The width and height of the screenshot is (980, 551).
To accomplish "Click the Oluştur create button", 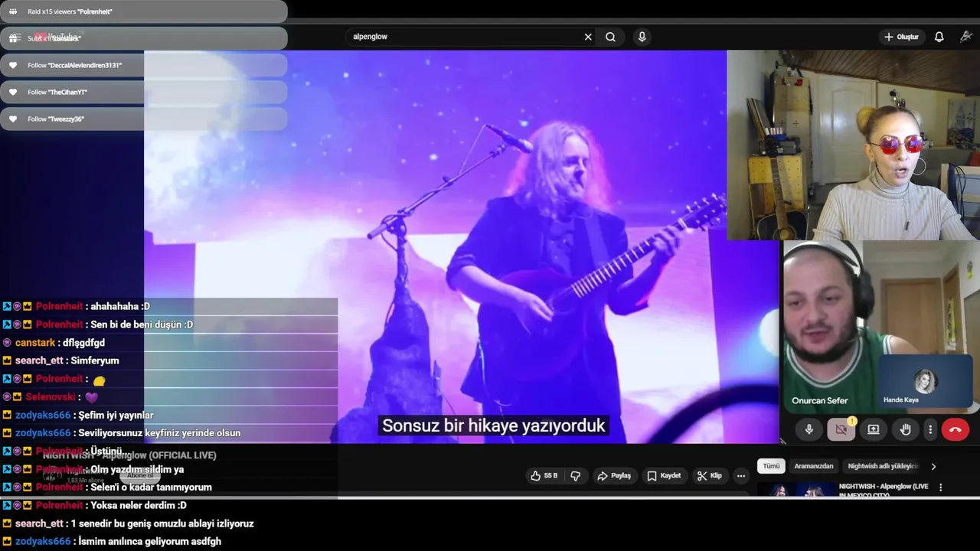I will (x=902, y=37).
